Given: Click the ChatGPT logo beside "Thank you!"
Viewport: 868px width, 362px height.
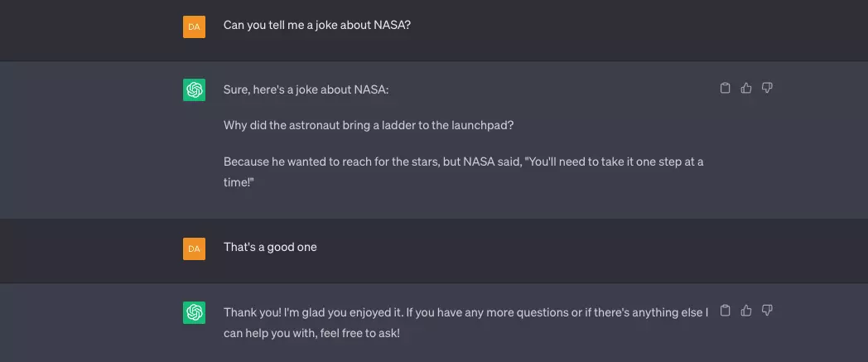Looking at the screenshot, I should (194, 312).
